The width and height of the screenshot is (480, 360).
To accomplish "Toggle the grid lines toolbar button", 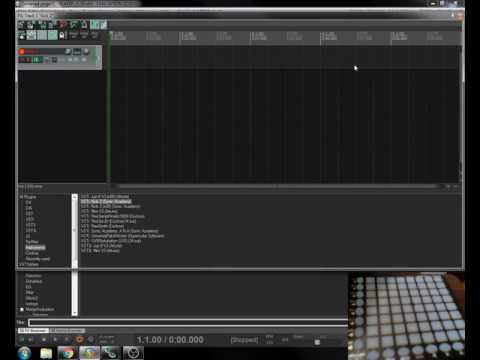I will [42, 35].
